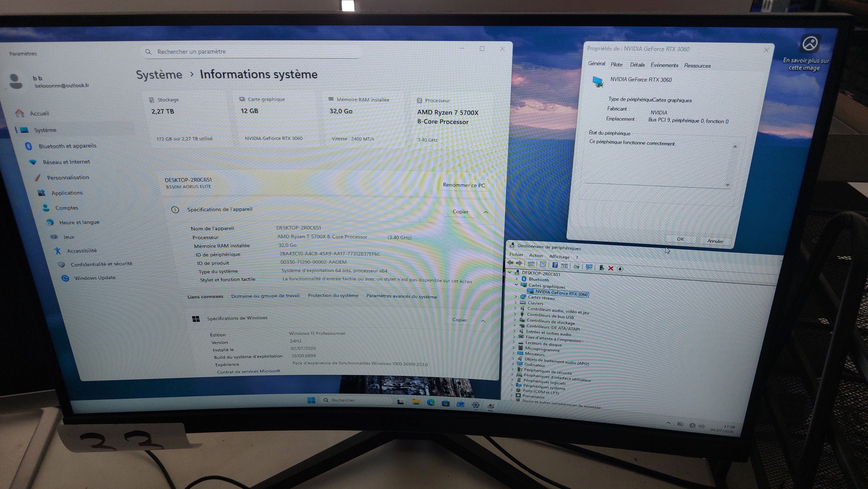Click the red X uninstall device icon
The width and height of the screenshot is (868, 489).
pos(611,268)
